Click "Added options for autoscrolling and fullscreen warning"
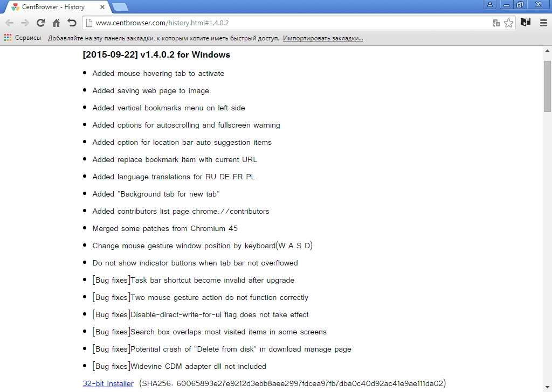The height and width of the screenshot is (392, 552). [186, 125]
